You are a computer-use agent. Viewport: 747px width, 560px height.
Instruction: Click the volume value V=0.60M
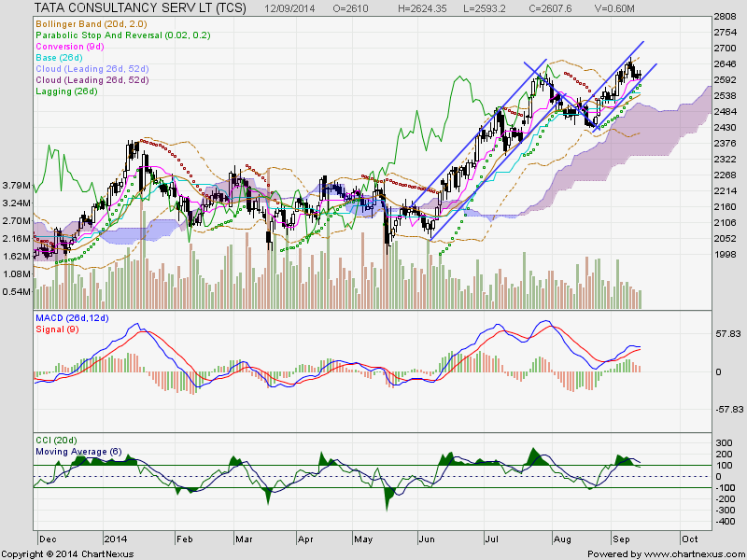[x=614, y=8]
